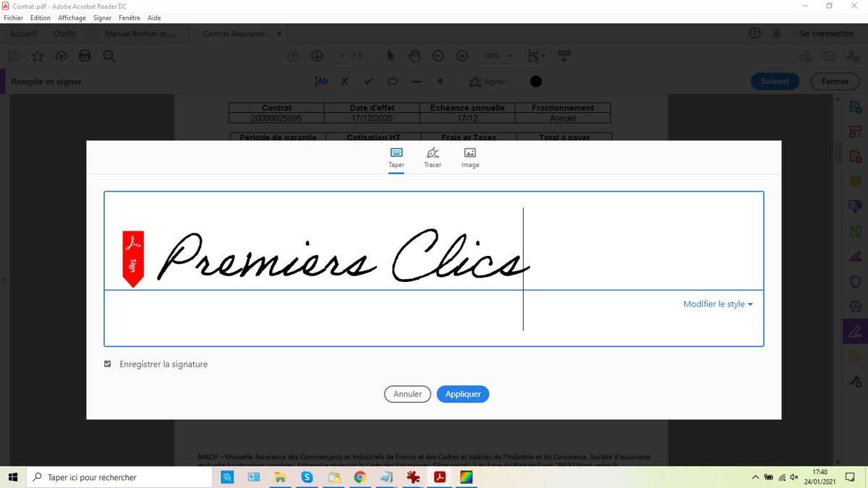Screen dimensions: 868x488
Task: Click the cloud upload icon
Action: tap(61, 56)
